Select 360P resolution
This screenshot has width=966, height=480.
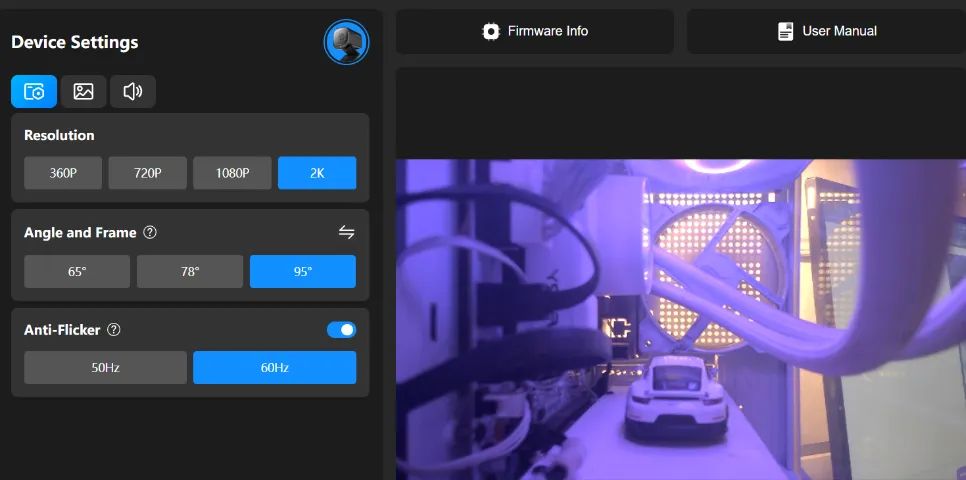coord(63,173)
